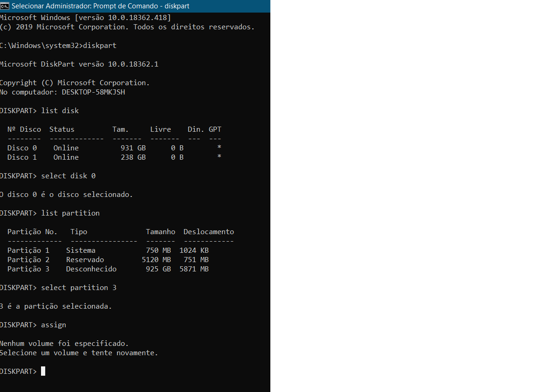The height and width of the screenshot is (392, 537).
Task: Click the 'Desconhecido' partition type
Action: pos(91,269)
